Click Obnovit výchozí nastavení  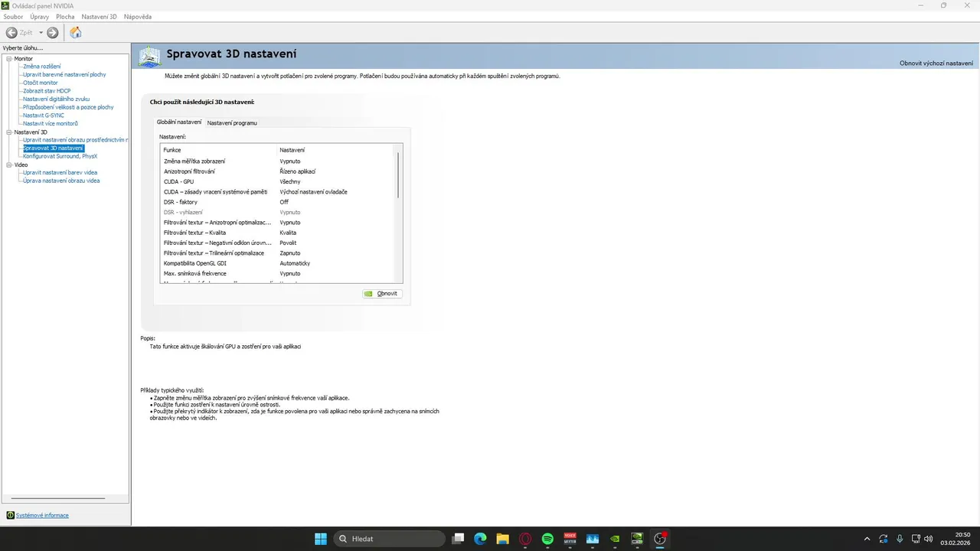click(936, 63)
